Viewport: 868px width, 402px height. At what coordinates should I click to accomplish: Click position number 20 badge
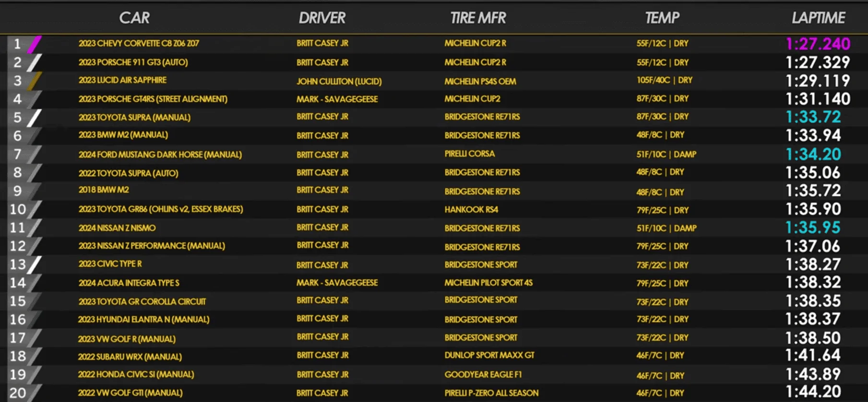[x=18, y=393]
